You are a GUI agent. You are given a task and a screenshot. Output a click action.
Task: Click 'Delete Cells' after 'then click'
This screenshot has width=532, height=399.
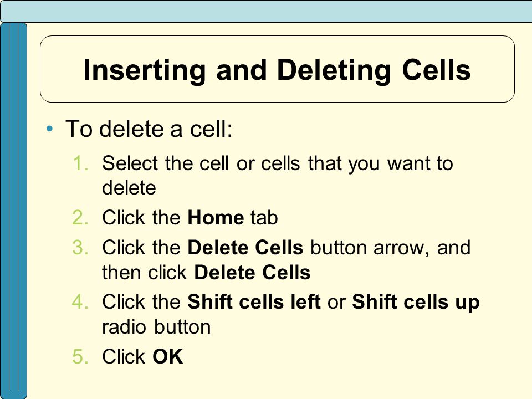(252, 273)
